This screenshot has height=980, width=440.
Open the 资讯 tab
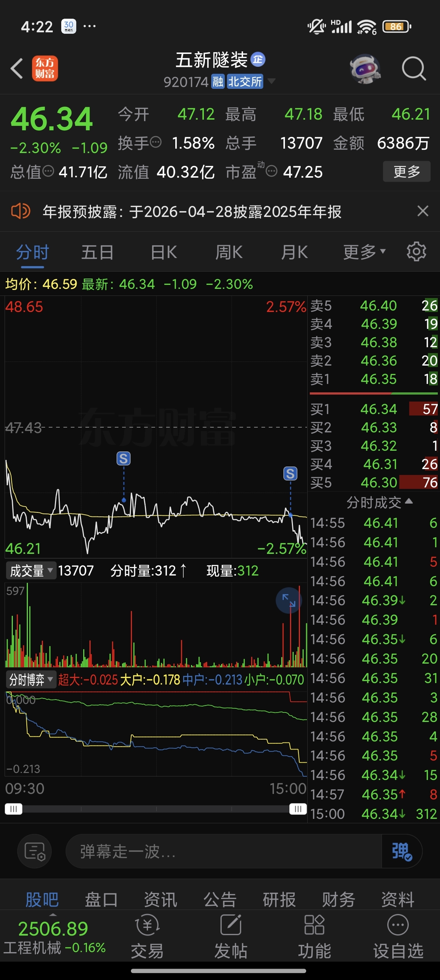point(160,900)
